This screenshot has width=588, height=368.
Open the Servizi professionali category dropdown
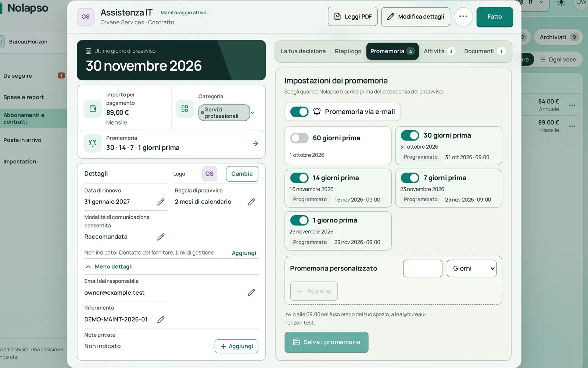click(226, 113)
